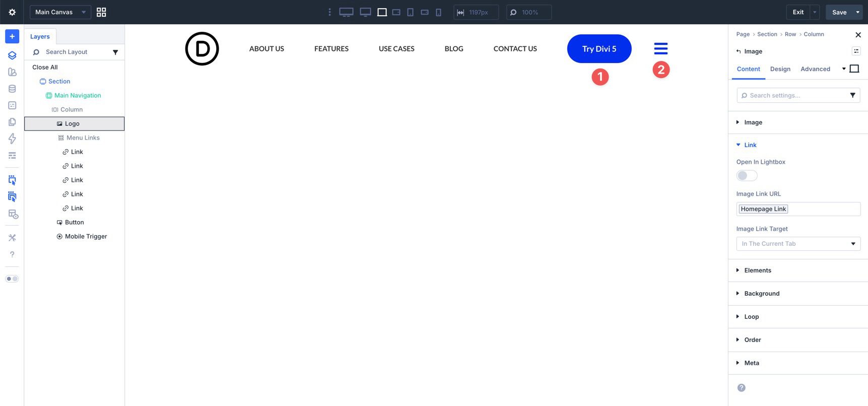The height and width of the screenshot is (406, 868).
Task: Open the Exit dropdown arrow
Action: [x=815, y=12]
